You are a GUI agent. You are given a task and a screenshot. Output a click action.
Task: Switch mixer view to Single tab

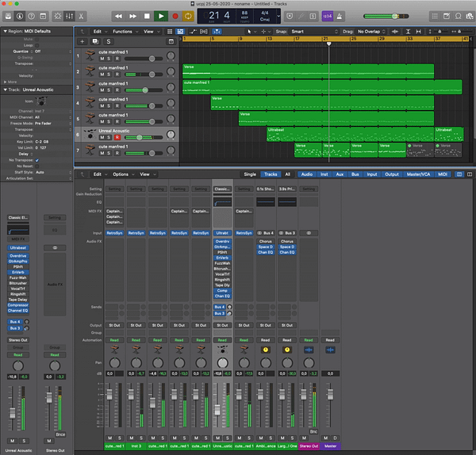(x=250, y=174)
